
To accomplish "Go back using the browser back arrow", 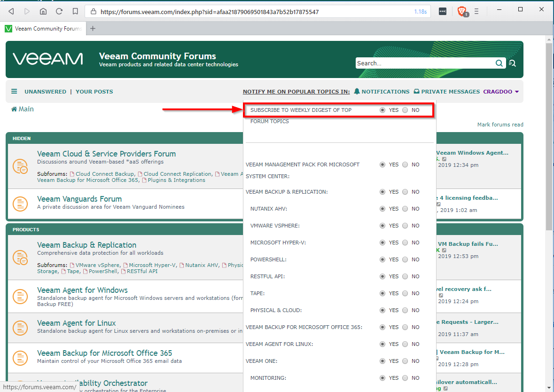I will tap(11, 11).
